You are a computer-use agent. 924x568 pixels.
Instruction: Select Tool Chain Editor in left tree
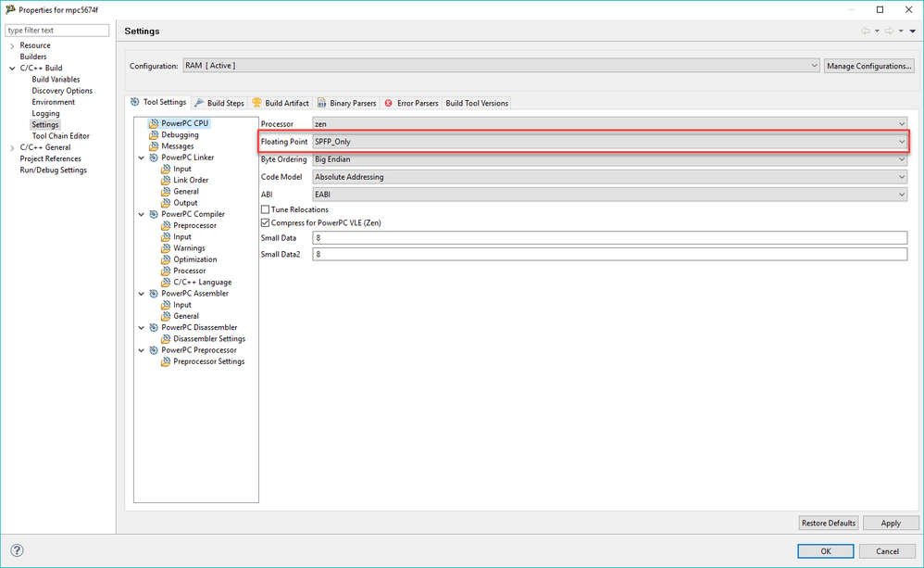(x=60, y=136)
